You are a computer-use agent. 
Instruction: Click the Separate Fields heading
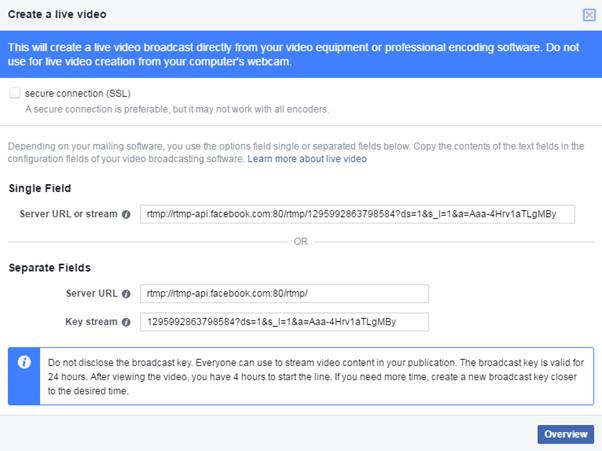pos(50,268)
